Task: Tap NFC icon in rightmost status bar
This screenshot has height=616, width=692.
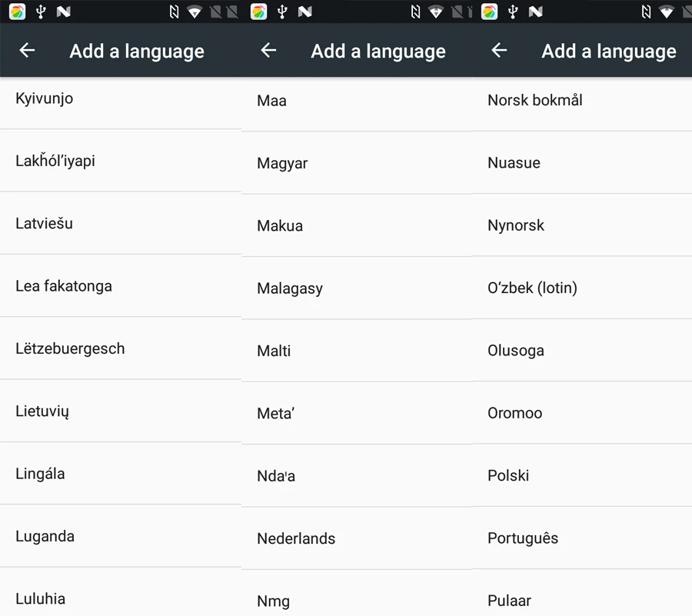Action: 646,12
